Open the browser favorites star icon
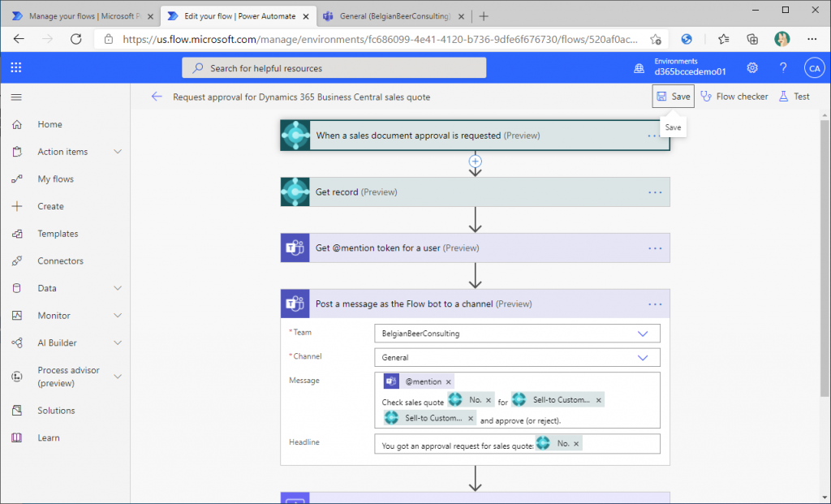 pyautogui.click(x=723, y=39)
